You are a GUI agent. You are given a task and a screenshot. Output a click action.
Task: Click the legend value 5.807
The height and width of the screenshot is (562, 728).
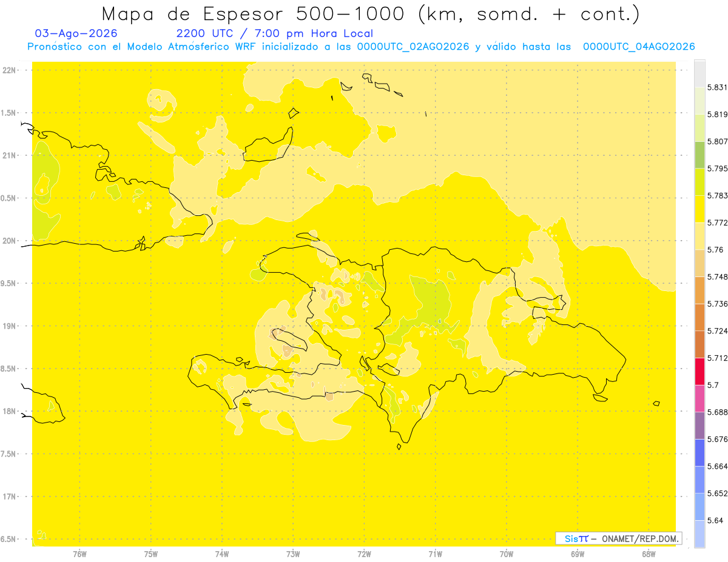point(717,141)
